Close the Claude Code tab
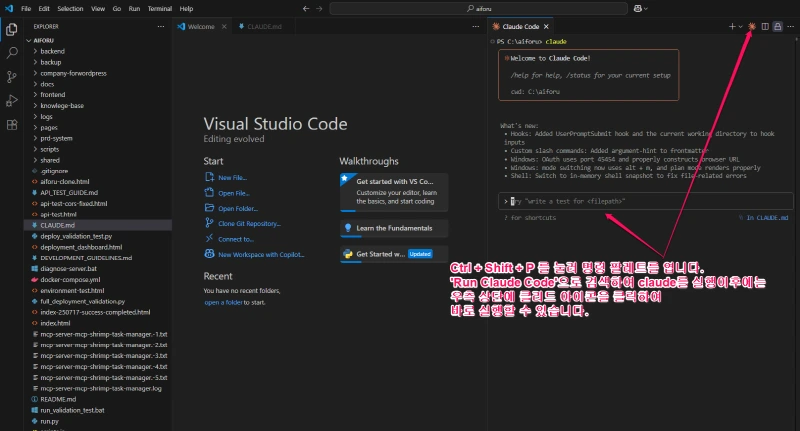The width and height of the screenshot is (800, 431). click(546, 27)
